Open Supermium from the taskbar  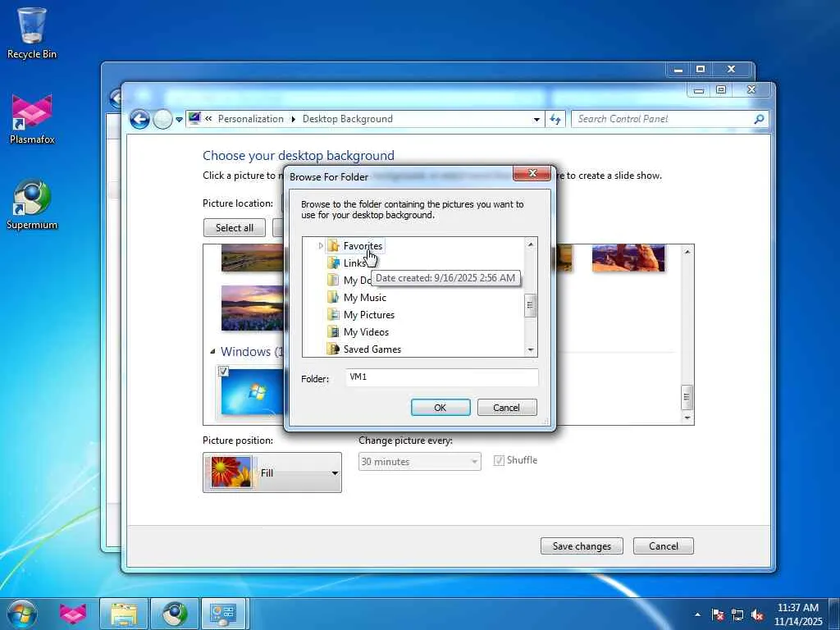tap(175, 614)
